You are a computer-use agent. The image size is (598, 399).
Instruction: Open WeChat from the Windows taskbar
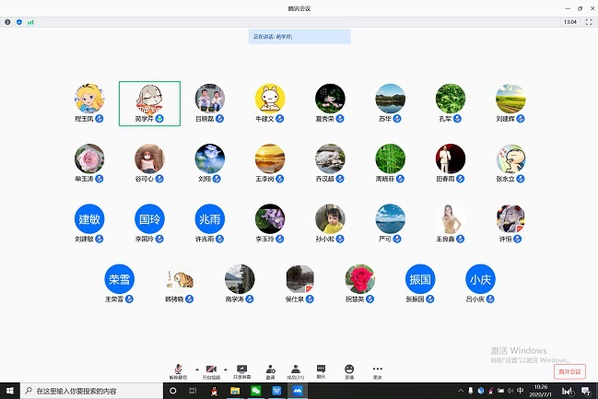[256, 391]
